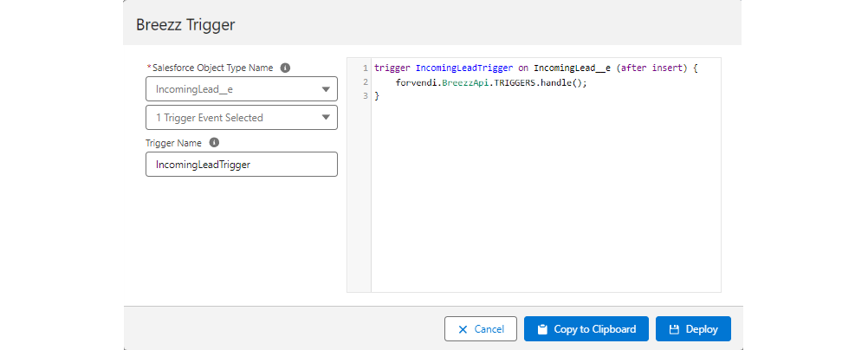Click line number 3 in the code gutter

pyautogui.click(x=366, y=95)
